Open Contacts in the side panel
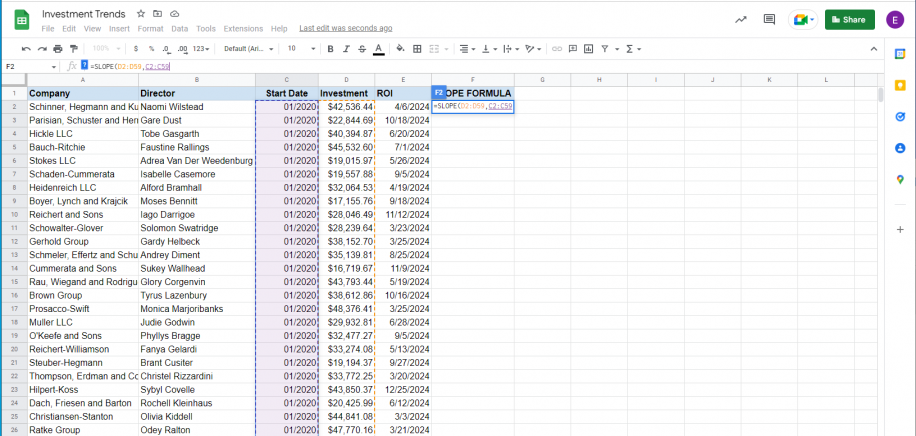Image resolution: width=916 pixels, height=436 pixels. tap(900, 148)
